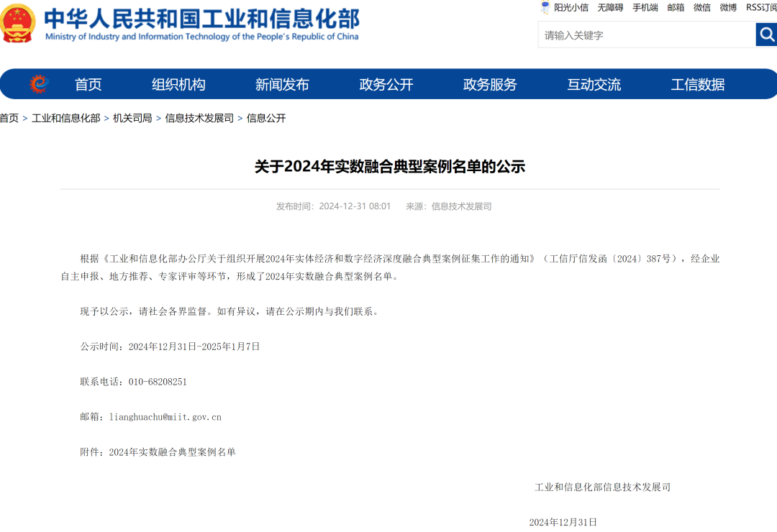Select 互动交流 navigation item
Image resolution: width=777 pixels, height=532 pixels.
click(x=594, y=84)
